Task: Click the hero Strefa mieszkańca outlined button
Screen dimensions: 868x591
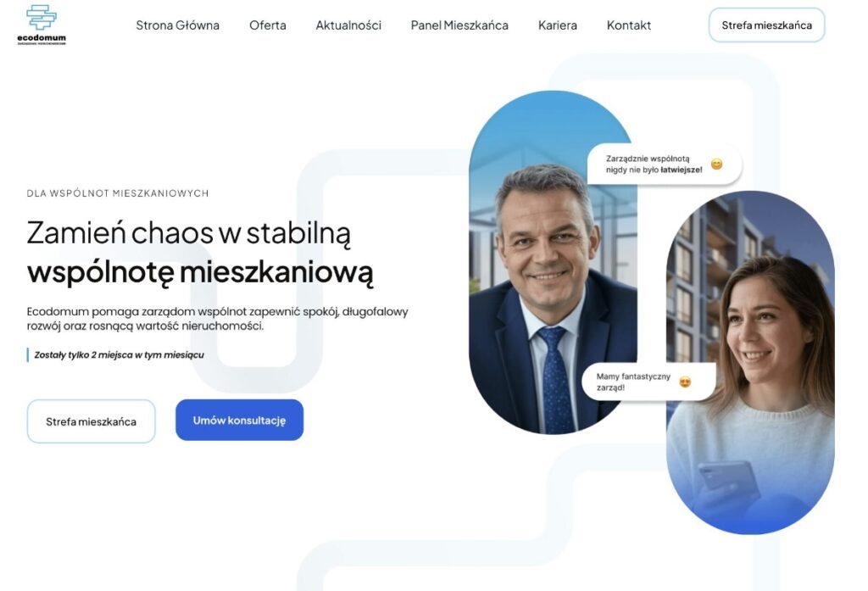Action: (x=91, y=421)
